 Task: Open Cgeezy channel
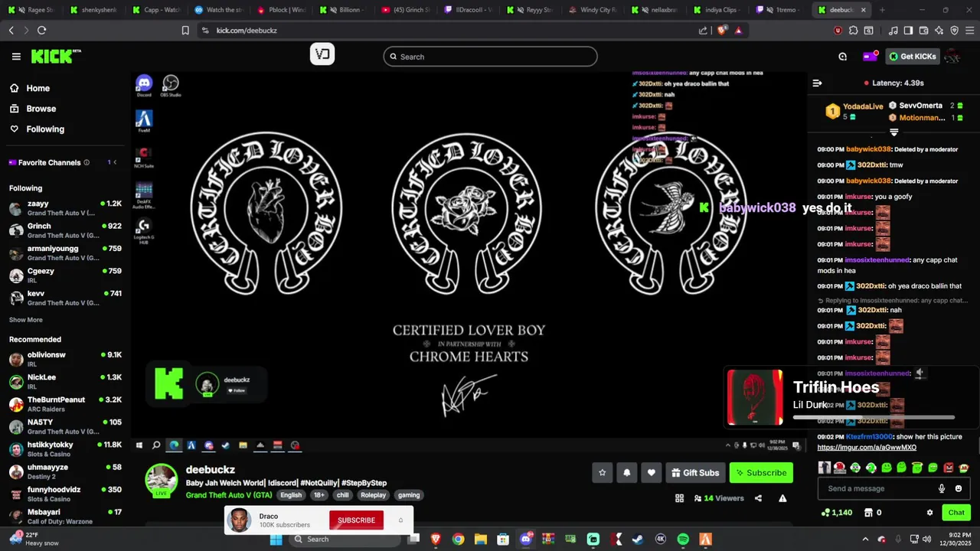coord(65,275)
